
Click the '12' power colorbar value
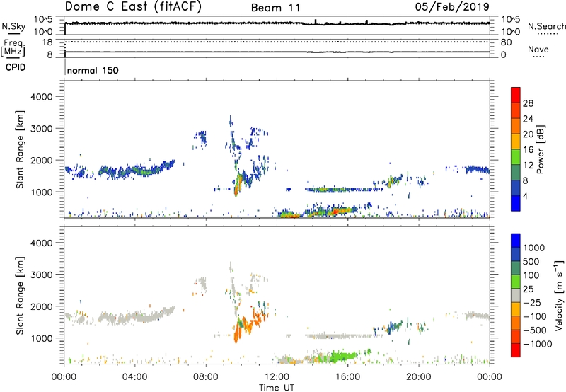pyautogui.click(x=528, y=166)
